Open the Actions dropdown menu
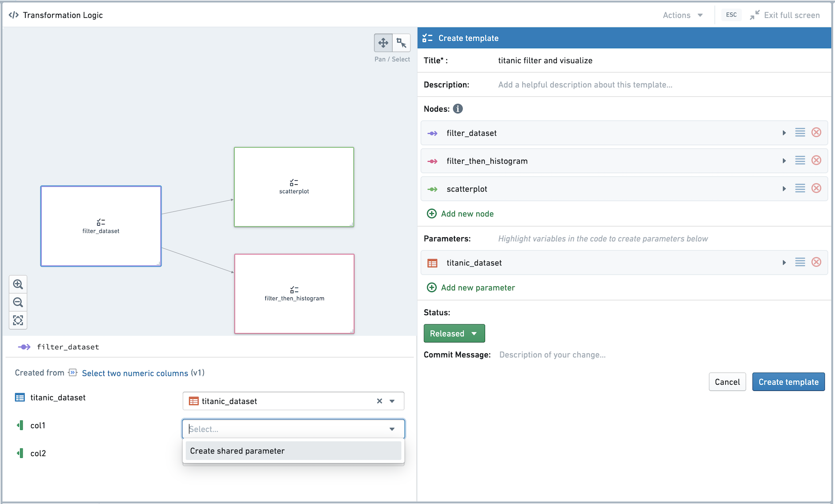835x504 pixels. point(683,15)
